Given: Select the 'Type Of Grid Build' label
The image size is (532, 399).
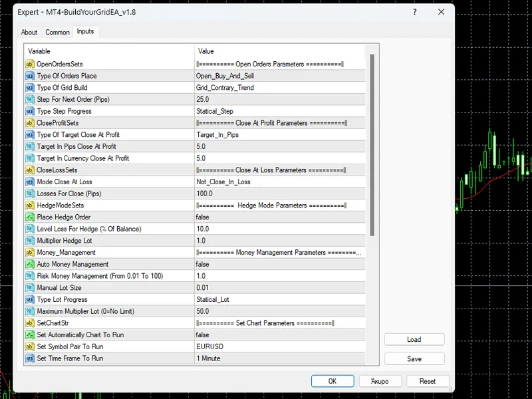Looking at the screenshot, I should pyautogui.click(x=62, y=88).
